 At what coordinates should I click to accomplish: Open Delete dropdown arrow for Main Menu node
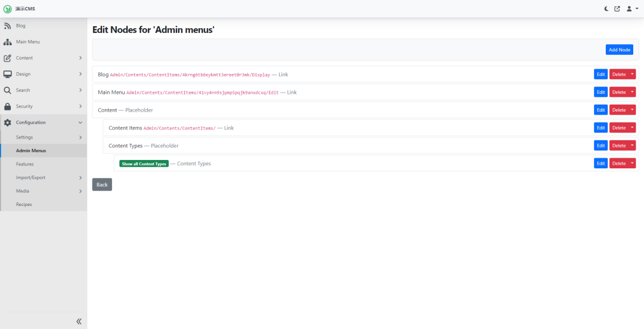pos(632,92)
